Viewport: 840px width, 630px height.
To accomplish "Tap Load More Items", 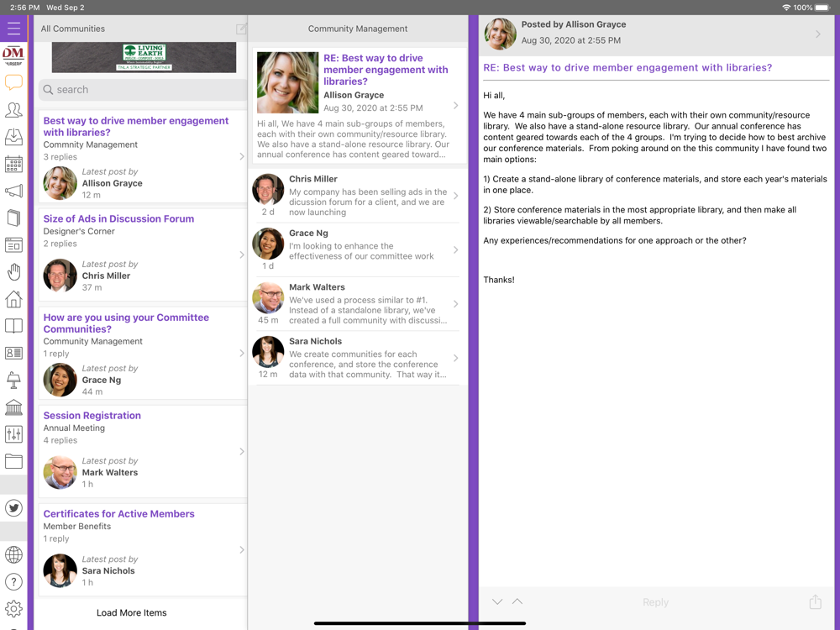I will click(132, 612).
